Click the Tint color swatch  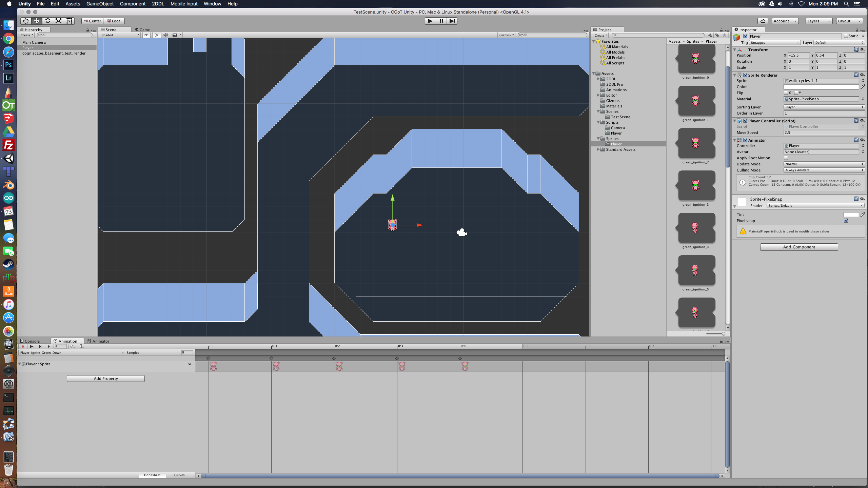851,215
